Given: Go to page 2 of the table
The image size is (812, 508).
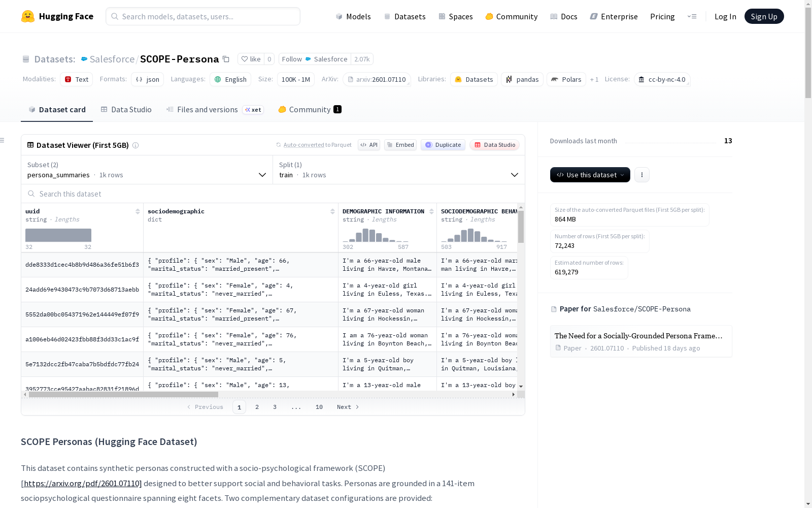Looking at the screenshot, I should [257, 407].
